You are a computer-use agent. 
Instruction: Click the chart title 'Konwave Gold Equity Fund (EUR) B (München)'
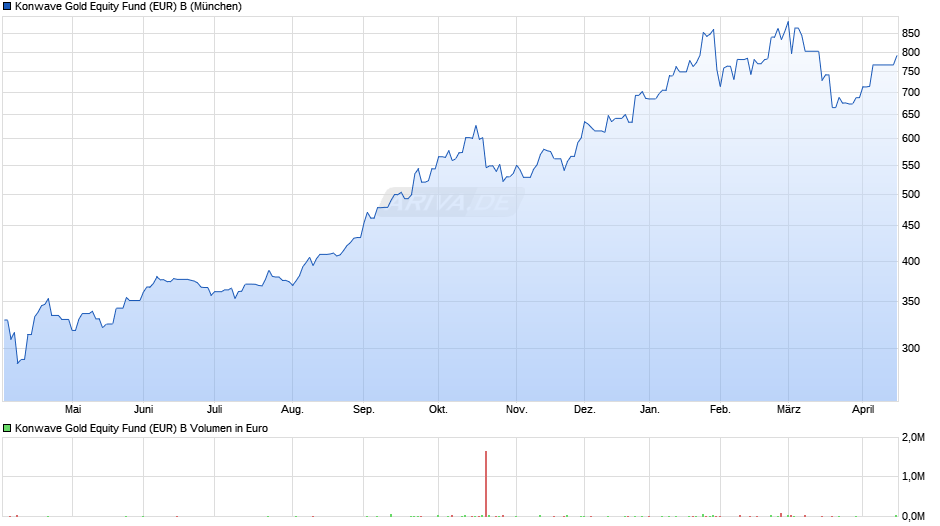pyautogui.click(x=128, y=7)
